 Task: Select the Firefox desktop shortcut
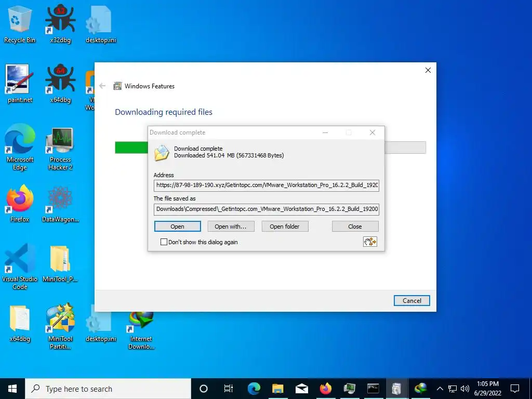point(20,204)
